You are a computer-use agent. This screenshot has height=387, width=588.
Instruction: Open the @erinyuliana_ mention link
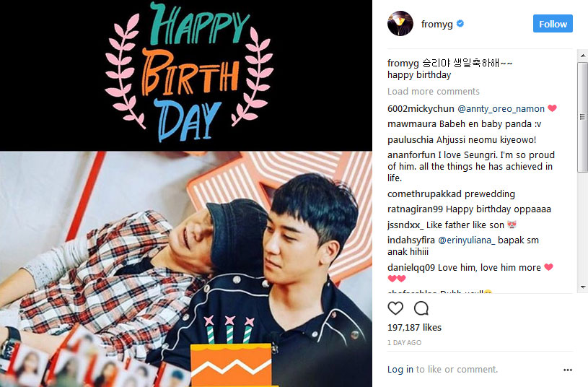467,240
